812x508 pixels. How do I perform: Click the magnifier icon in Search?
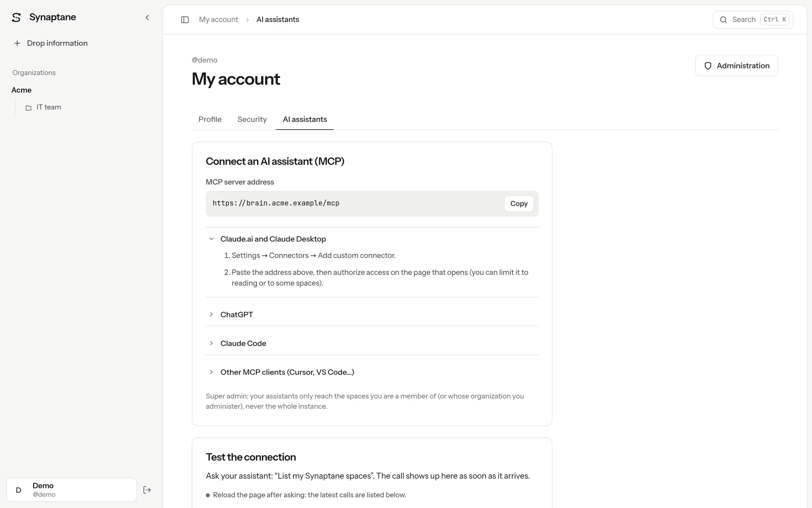pos(723,20)
